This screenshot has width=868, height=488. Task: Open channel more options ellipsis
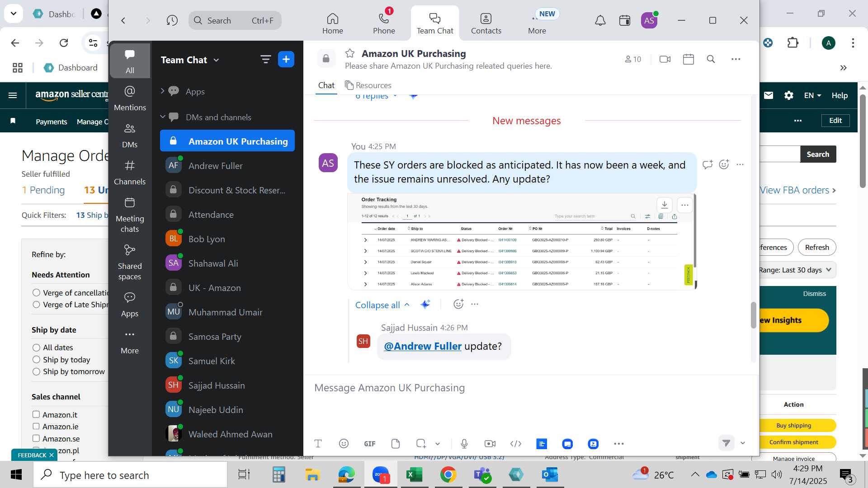pyautogui.click(x=736, y=59)
